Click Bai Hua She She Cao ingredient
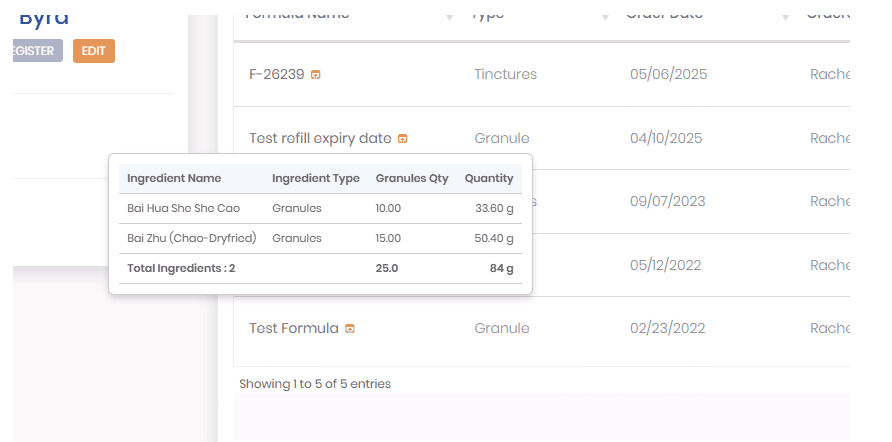Image resolution: width=892 pixels, height=442 pixels. pyautogui.click(x=183, y=208)
